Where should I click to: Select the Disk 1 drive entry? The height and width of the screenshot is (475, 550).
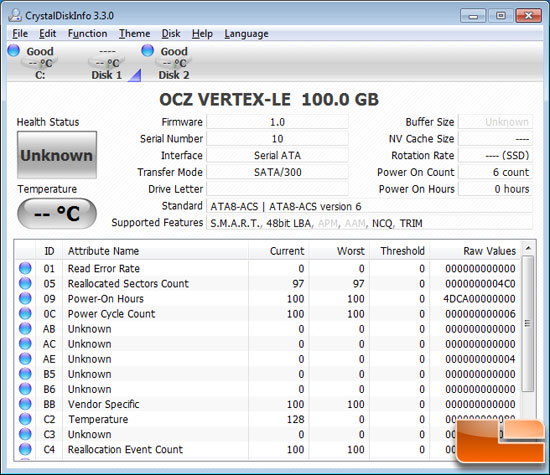(x=107, y=63)
